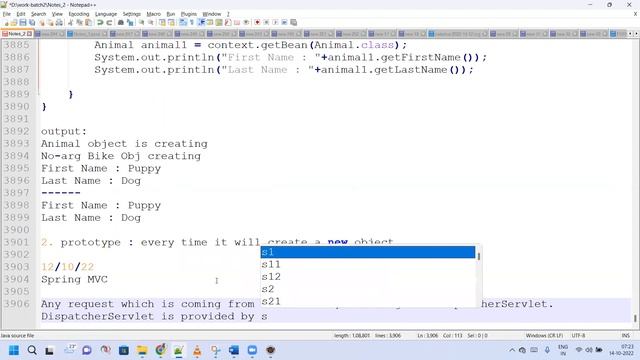The width and height of the screenshot is (640, 360).
Task: Open the Window menu
Action: click(211, 14)
